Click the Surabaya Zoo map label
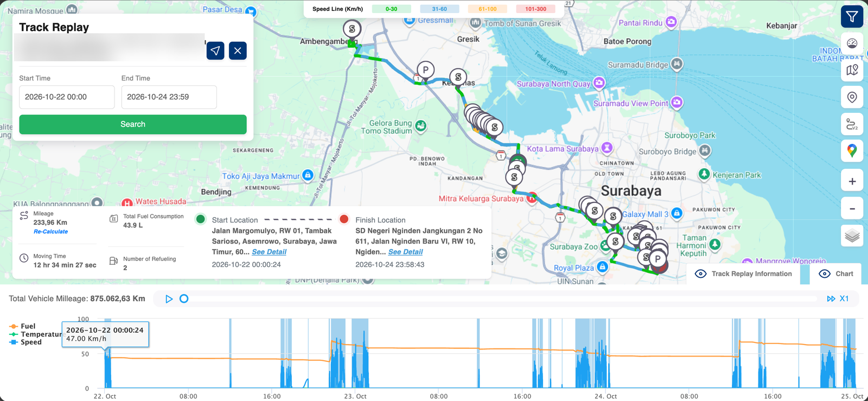Image resolution: width=868 pixels, height=401 pixels. [573, 247]
